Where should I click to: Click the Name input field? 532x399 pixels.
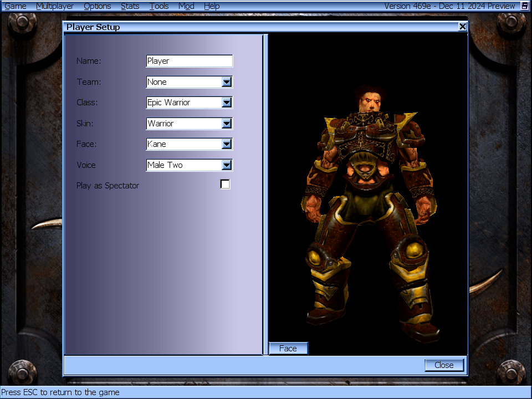click(190, 61)
